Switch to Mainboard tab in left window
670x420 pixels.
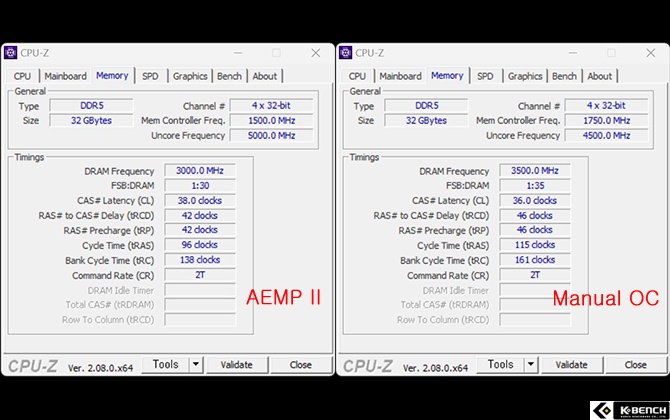[x=65, y=76]
